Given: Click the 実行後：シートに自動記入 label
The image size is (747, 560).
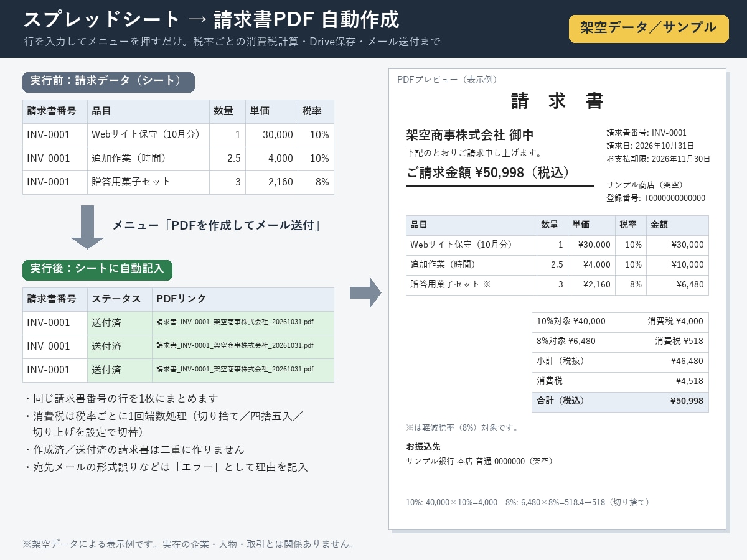Looking at the screenshot, I should click(x=97, y=269).
